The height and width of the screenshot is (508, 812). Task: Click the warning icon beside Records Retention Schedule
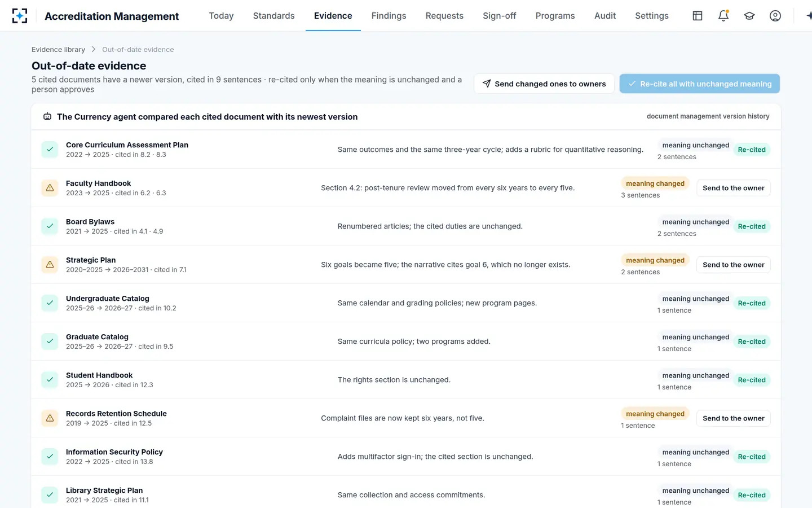tap(50, 418)
